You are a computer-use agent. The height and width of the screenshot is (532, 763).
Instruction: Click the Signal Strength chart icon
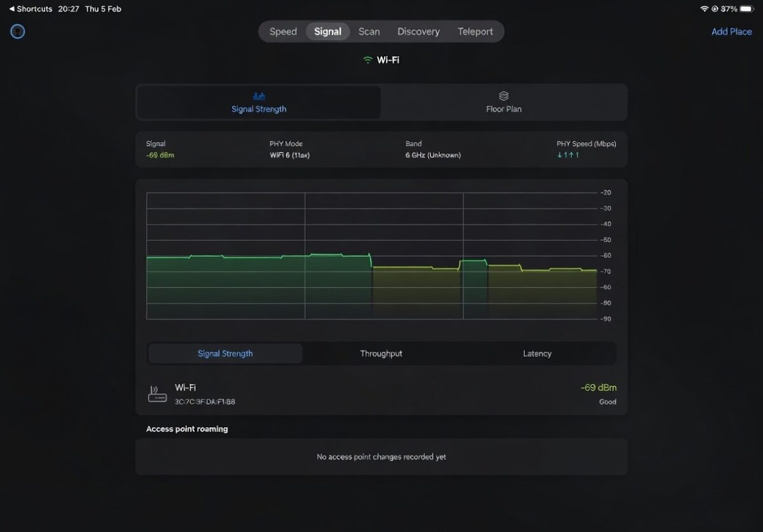259,96
